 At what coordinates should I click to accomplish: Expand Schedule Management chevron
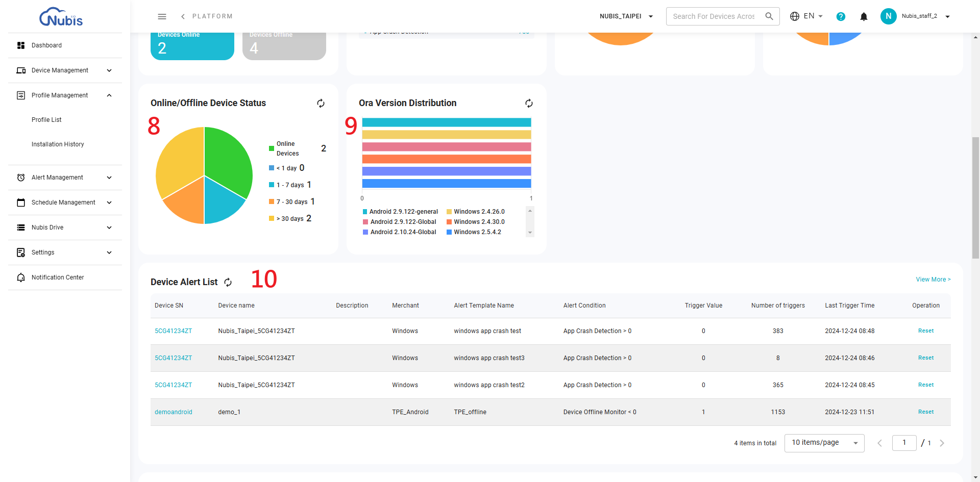(x=109, y=202)
